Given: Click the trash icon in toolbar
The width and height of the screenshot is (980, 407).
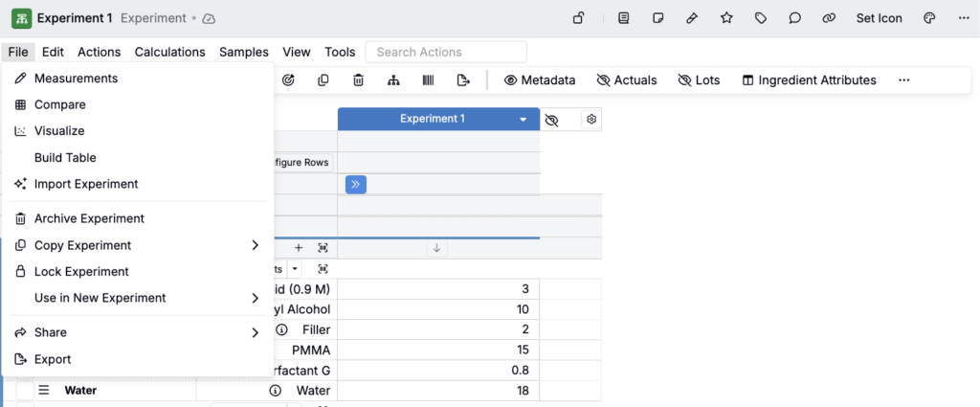Looking at the screenshot, I should [358, 80].
